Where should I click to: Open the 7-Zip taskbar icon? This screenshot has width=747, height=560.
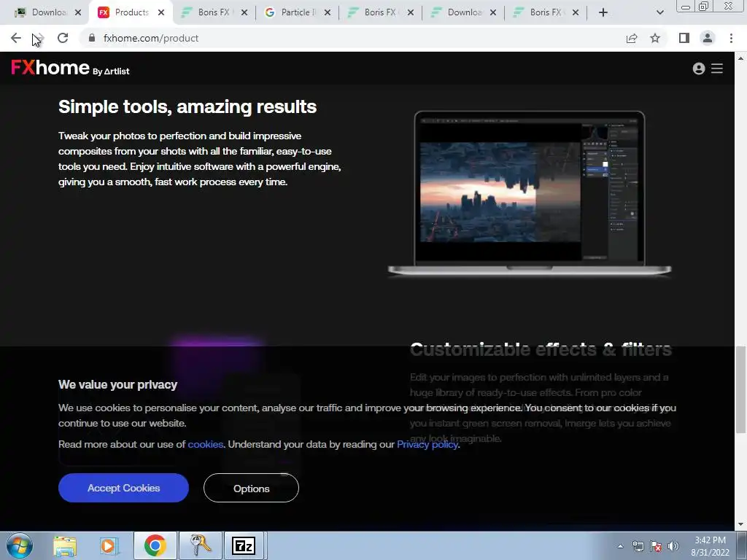[244, 545]
